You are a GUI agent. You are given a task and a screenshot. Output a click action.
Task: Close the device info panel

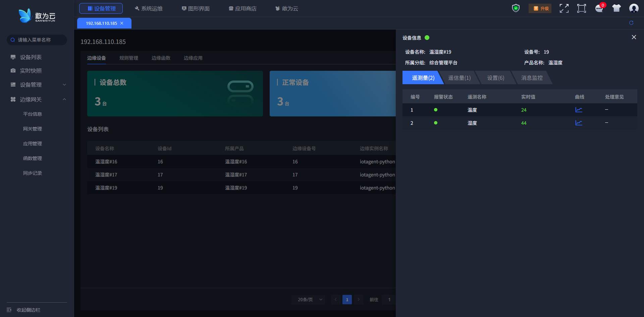tap(634, 37)
